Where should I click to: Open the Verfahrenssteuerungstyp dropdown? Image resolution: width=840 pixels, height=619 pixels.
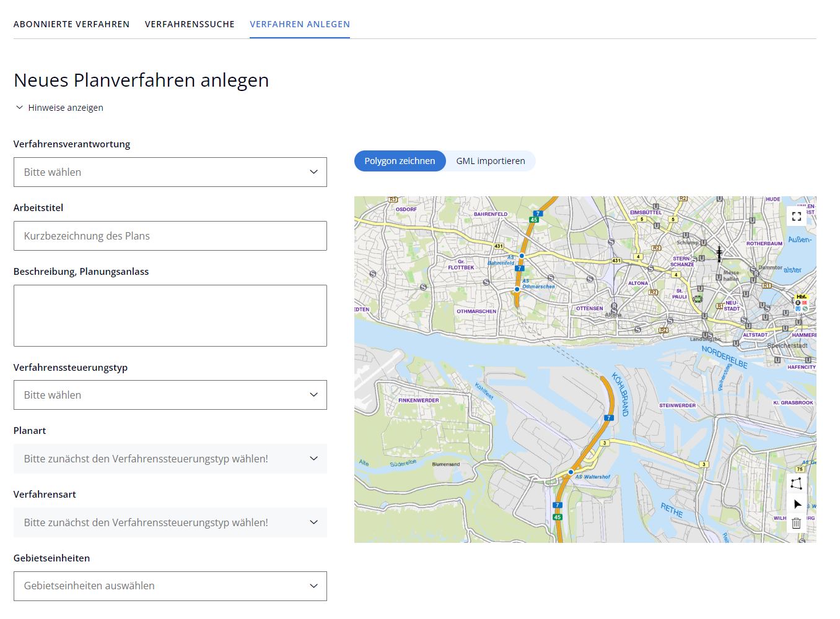pos(170,394)
